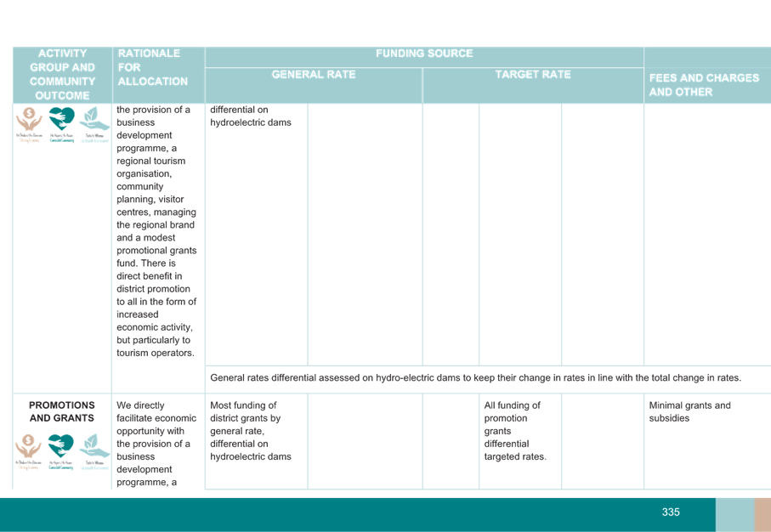The height and width of the screenshot is (532, 771).
Task: Click the teal heart icon under Promotions and Grants
Action: pos(61,450)
